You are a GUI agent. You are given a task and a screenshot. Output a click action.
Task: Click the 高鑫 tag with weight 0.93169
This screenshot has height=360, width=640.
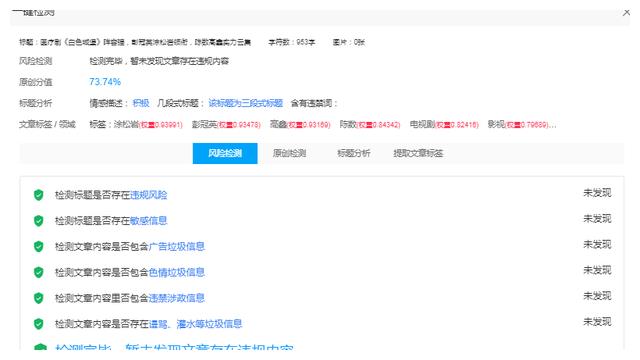[x=300, y=124]
